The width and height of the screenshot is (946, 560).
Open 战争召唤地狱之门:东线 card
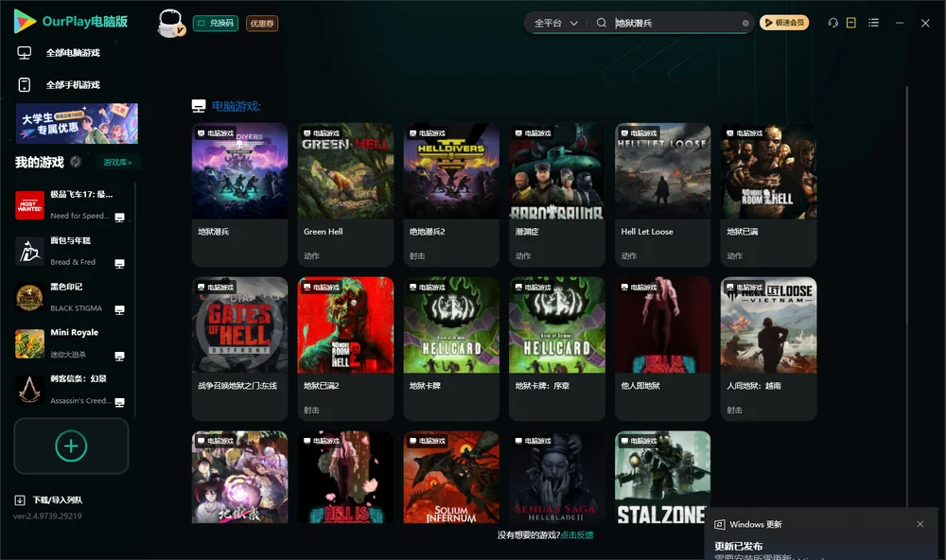tap(239, 349)
